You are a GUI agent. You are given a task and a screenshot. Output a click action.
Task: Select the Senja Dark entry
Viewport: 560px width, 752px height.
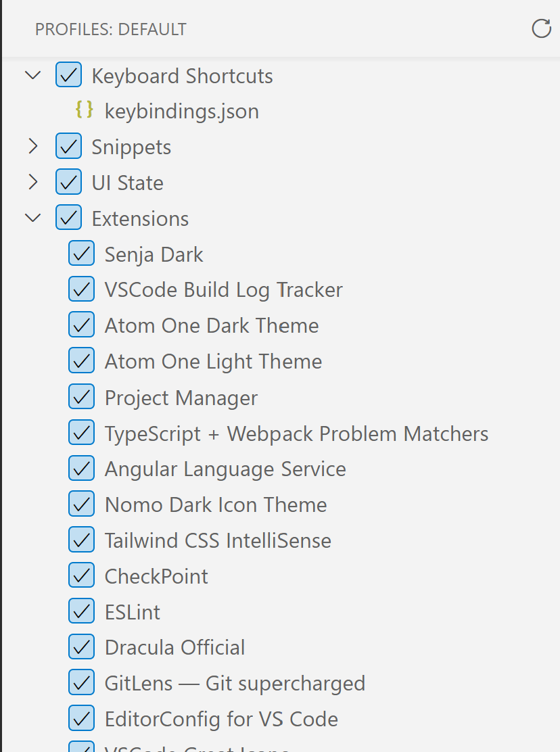(154, 254)
